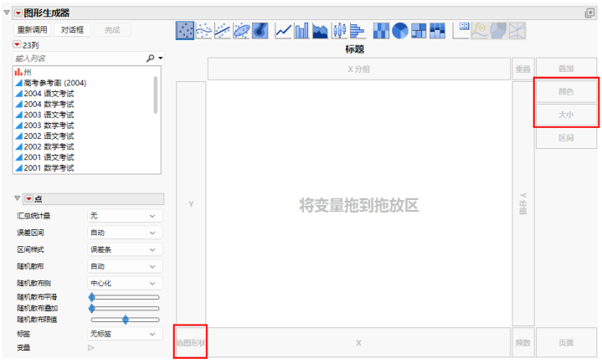Click the 重新调用 button

(x=33, y=30)
